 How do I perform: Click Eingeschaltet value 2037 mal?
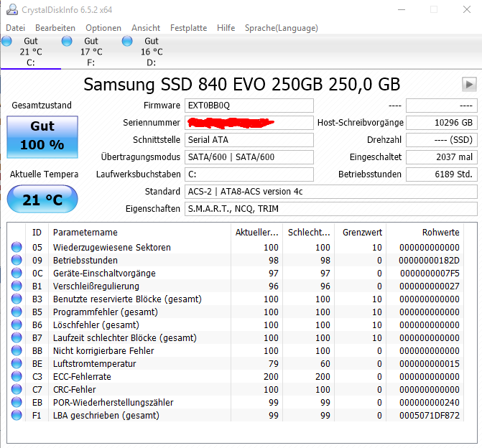[442, 157]
